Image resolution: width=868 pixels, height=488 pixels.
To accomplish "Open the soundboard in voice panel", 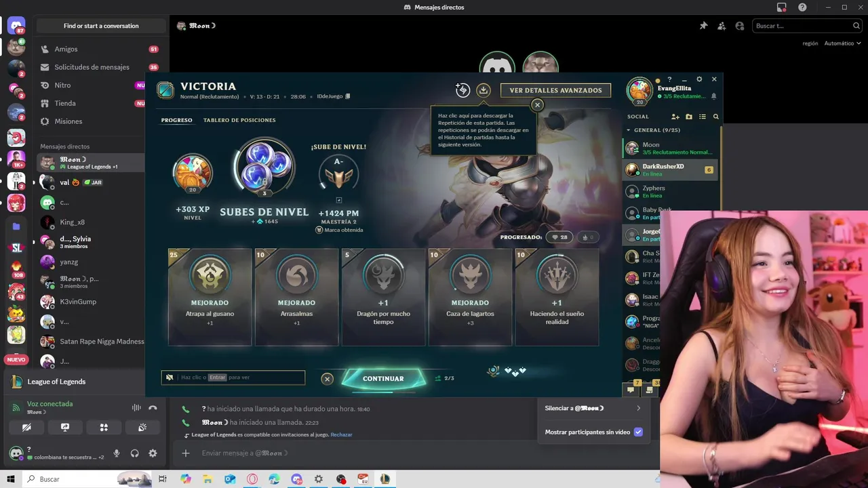I will coord(142,428).
